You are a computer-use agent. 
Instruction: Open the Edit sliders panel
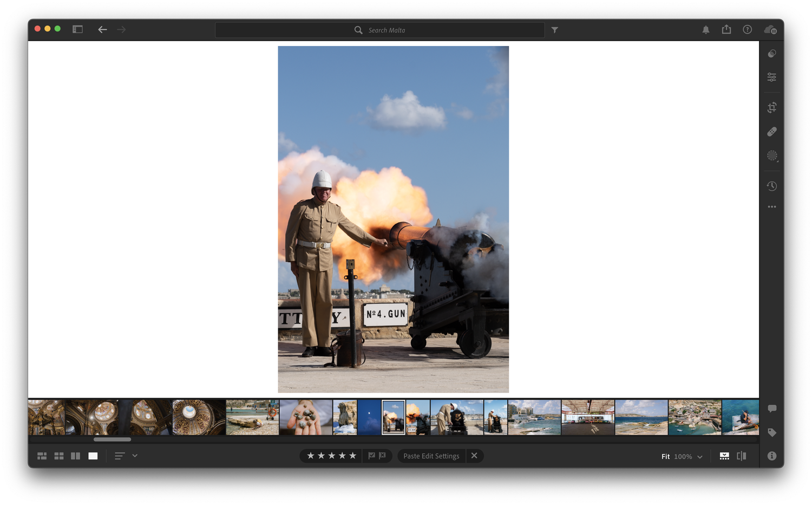[772, 77]
